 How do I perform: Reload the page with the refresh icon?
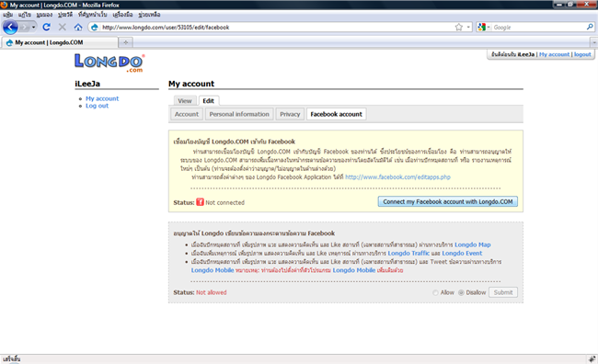(47, 27)
